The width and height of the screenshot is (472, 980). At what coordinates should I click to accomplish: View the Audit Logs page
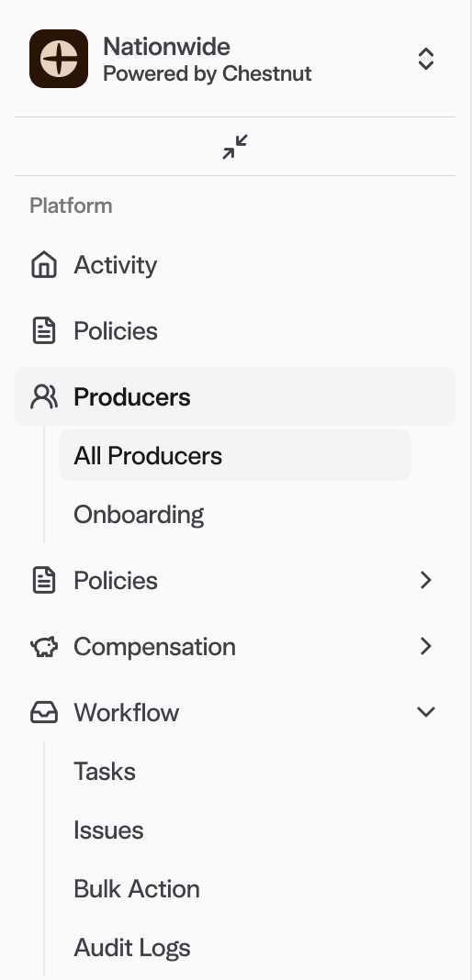pos(132,948)
